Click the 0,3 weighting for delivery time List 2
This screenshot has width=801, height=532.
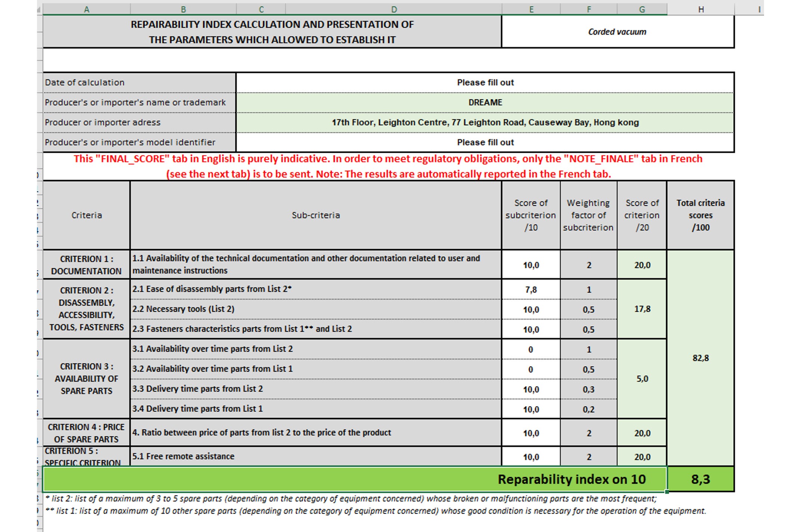click(588, 389)
